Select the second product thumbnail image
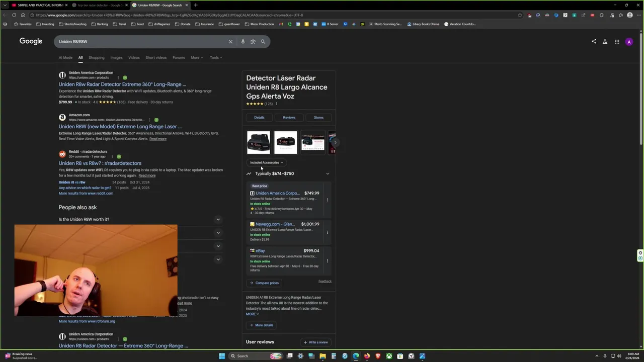Screen dimensions: 644x362 pyautogui.click(x=286, y=142)
